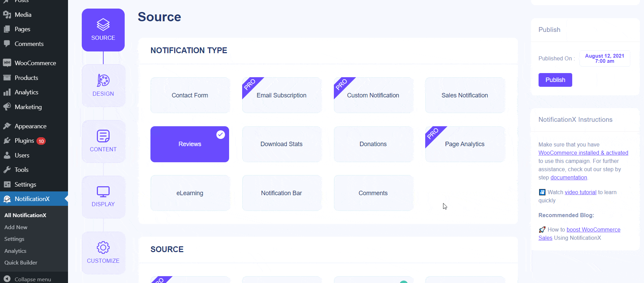The width and height of the screenshot is (644, 283).
Task: Click the Marketing megaphone icon
Action: tap(7, 107)
